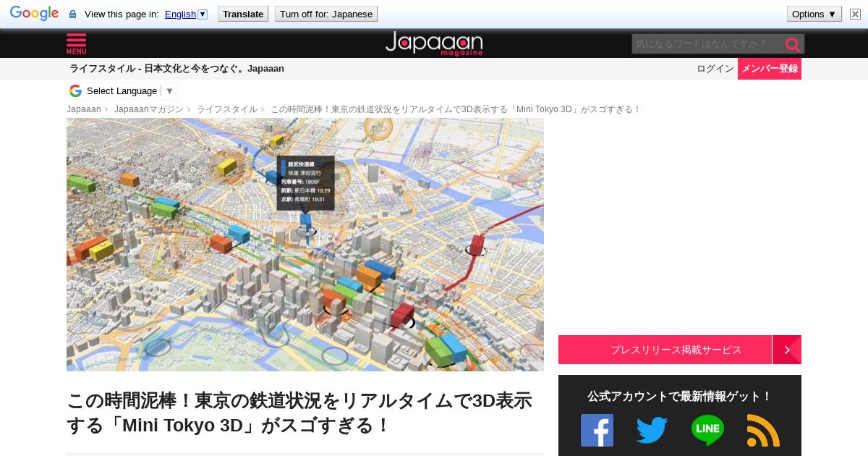Open the ライフスタイル breadcrumb link
The height and width of the screenshot is (456, 868).
coord(227,109)
